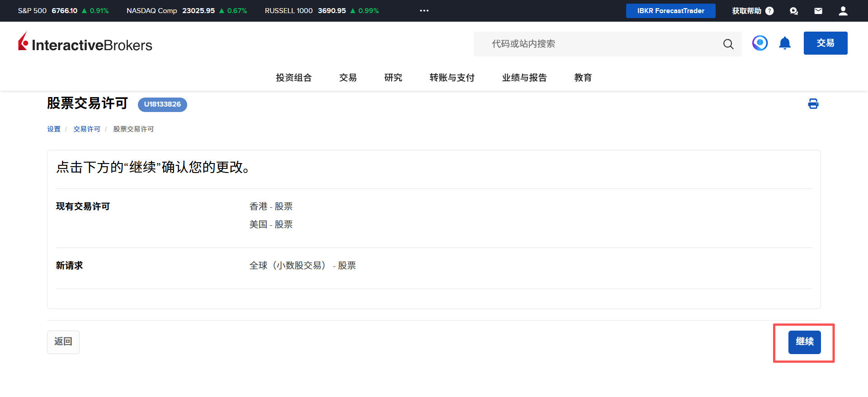Viewport: 868px width, 397px height.
Task: Open the messages envelope icon
Action: pos(818,11)
